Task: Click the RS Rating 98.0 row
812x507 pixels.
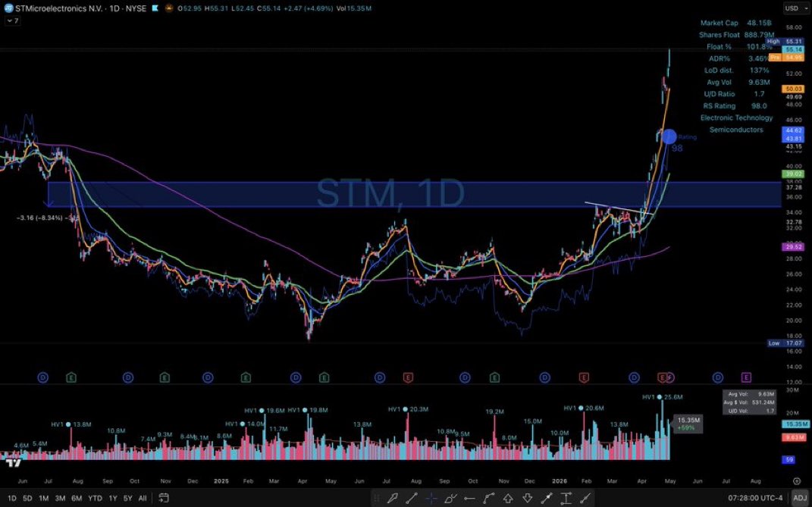Action: tap(735, 106)
